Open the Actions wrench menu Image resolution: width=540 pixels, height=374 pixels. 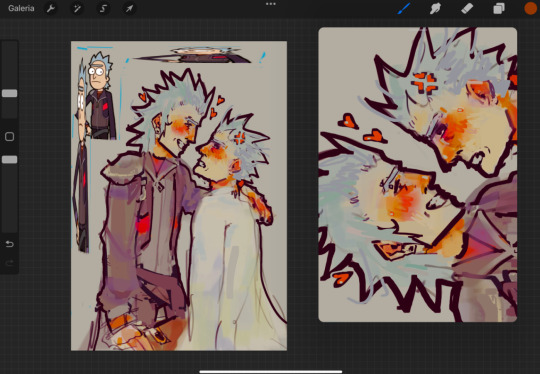(51, 8)
